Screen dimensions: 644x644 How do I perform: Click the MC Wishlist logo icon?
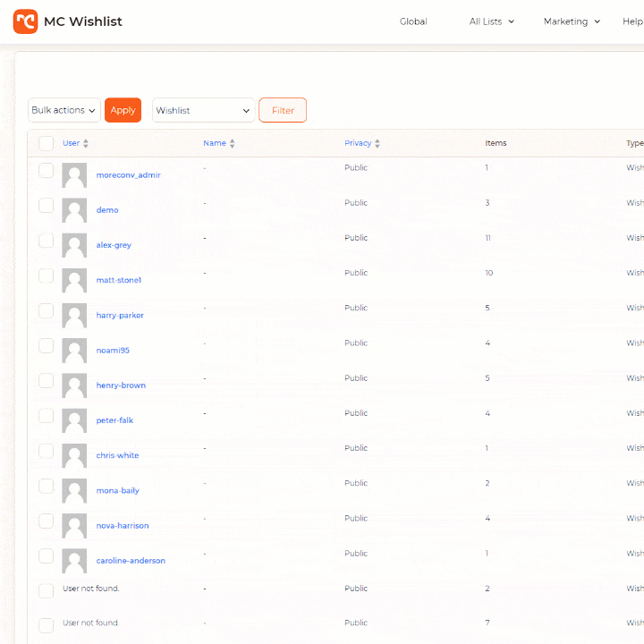25,21
